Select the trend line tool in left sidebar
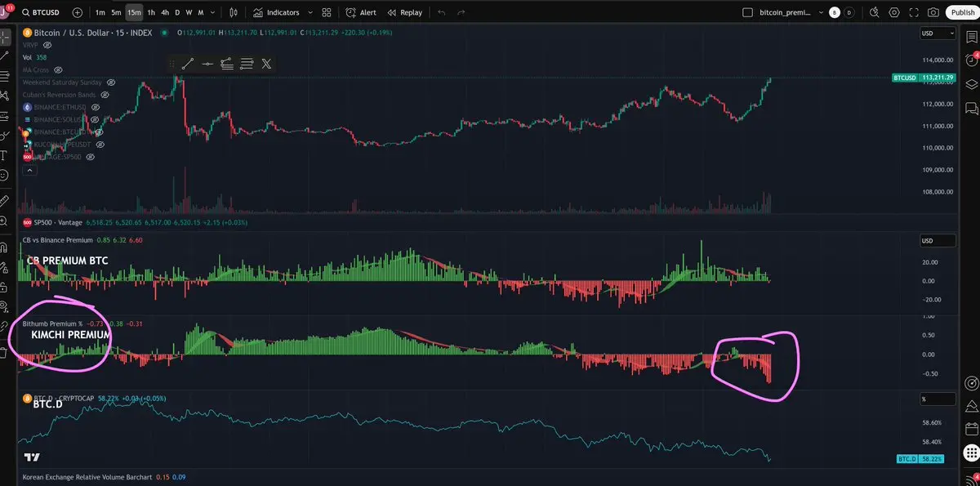Screen dimensions: 980x486 pos(6,56)
